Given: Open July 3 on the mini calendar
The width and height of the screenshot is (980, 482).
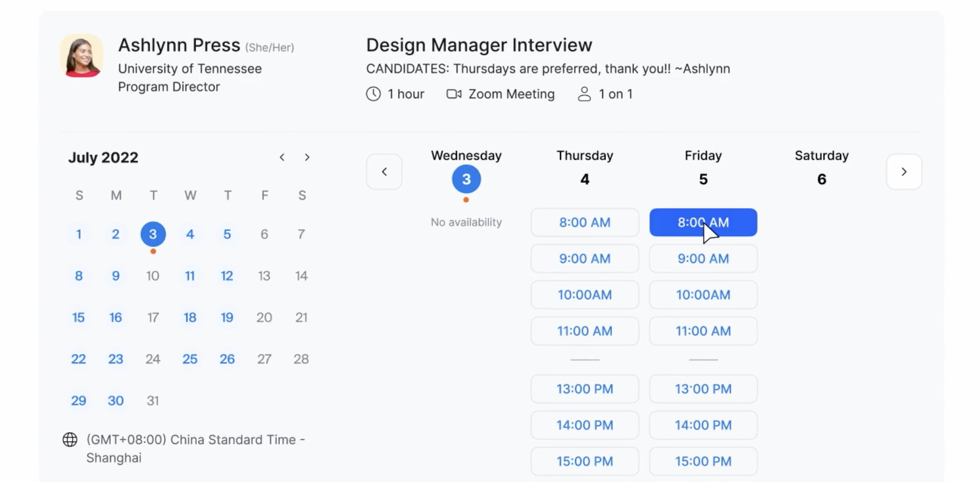Looking at the screenshot, I should click(153, 234).
